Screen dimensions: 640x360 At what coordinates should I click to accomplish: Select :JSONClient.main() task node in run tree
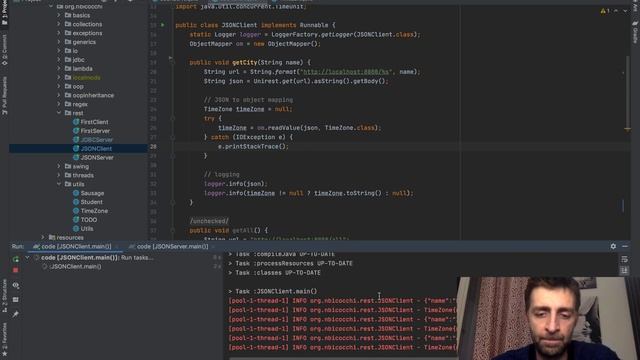pos(75,267)
